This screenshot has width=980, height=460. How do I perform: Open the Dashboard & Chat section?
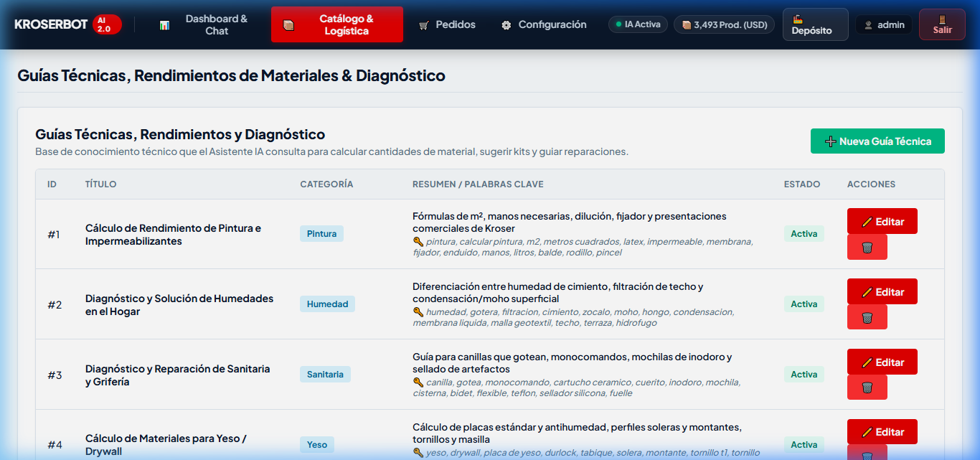click(x=204, y=24)
